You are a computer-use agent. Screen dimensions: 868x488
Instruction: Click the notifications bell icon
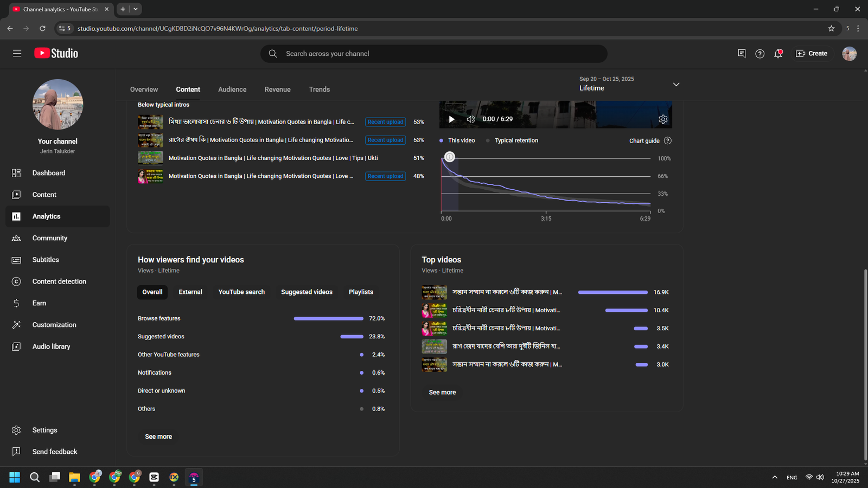click(778, 53)
